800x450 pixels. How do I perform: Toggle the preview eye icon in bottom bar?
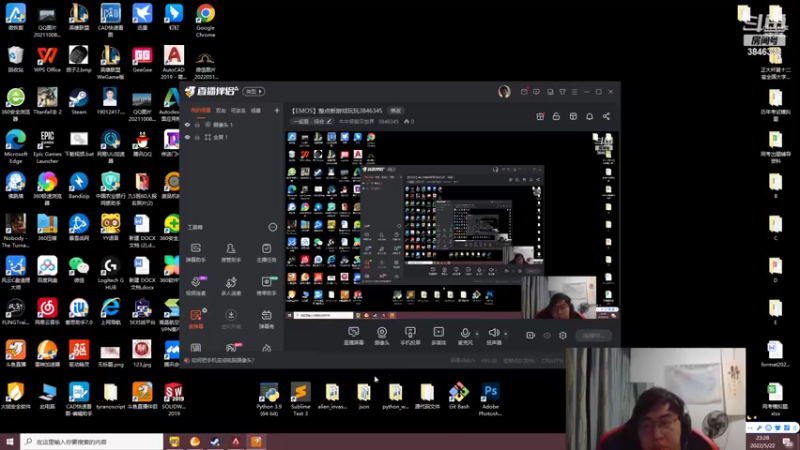(x=547, y=335)
